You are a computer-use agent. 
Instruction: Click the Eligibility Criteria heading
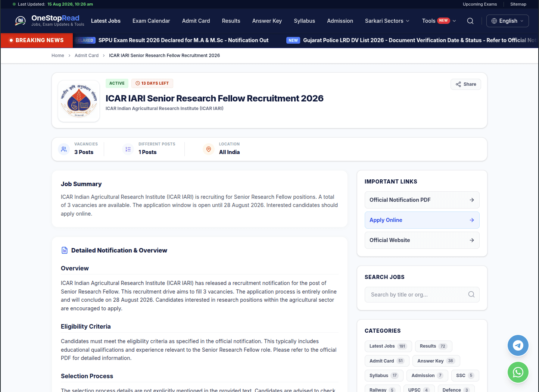click(86, 326)
